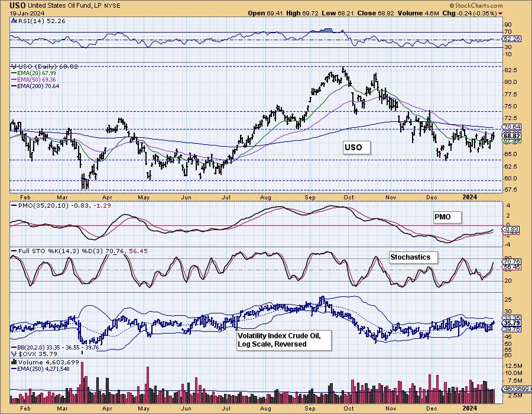This screenshot has height=414, width=532.
Task: Click the USO ticker symbol in header
Action: click(17, 5)
